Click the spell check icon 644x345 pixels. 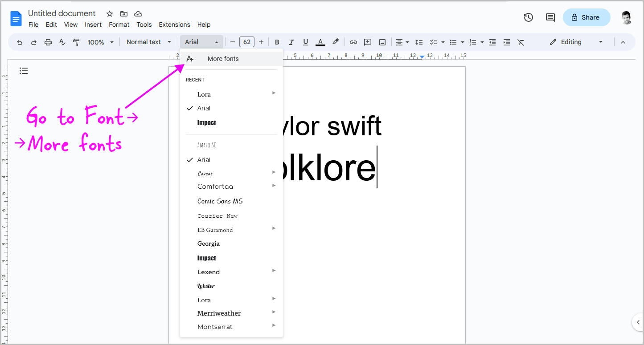point(62,42)
